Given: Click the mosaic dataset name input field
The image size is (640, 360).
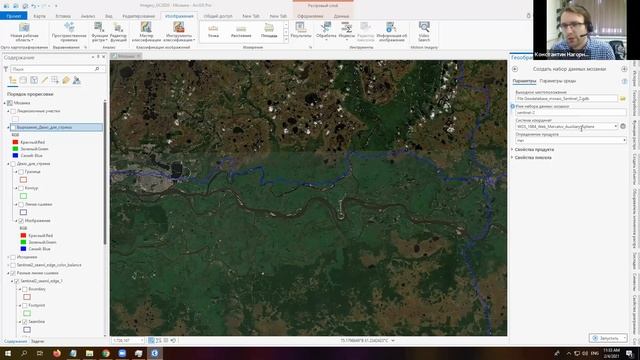Looking at the screenshot, I should click(x=570, y=112).
